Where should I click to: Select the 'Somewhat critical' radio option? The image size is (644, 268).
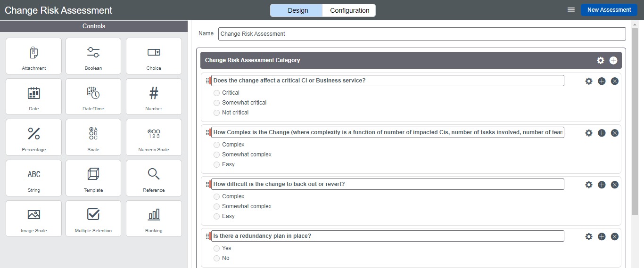tap(217, 103)
